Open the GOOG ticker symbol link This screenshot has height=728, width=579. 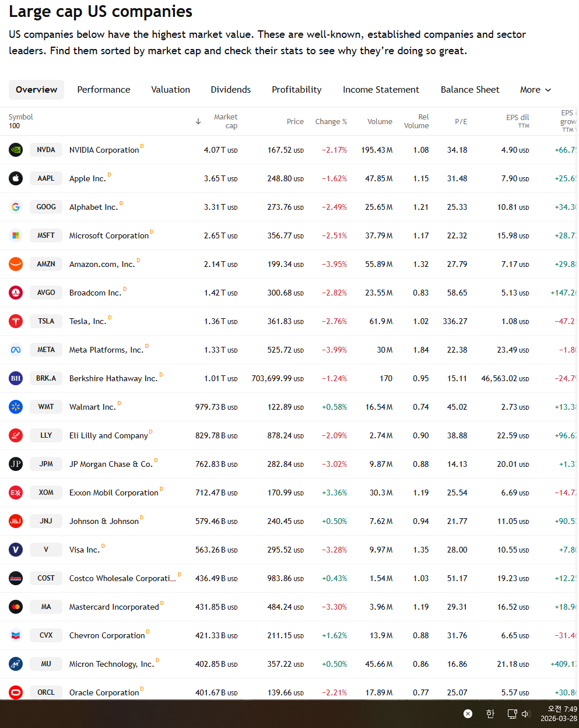[46, 207]
